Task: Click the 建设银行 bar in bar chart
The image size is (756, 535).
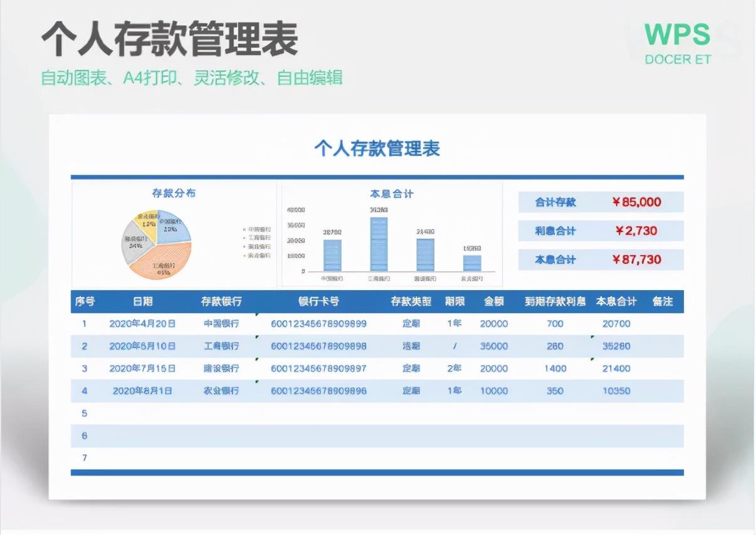Action: pos(425,254)
